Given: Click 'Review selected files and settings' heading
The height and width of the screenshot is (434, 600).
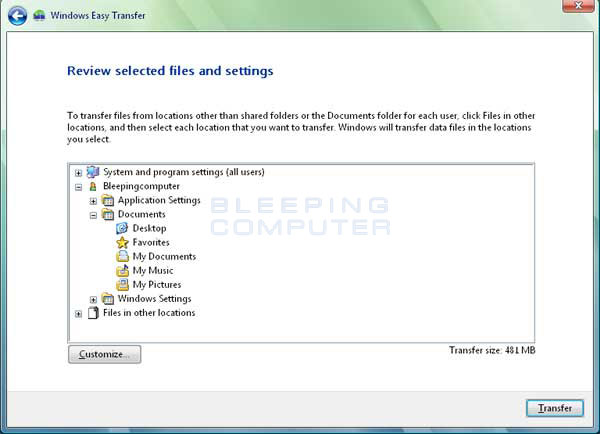Looking at the screenshot, I should pos(170,71).
